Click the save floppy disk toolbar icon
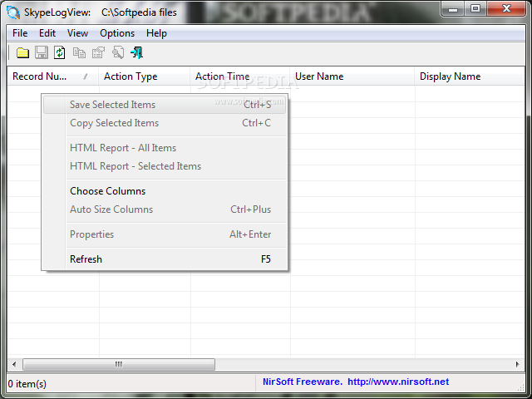 coord(42,53)
